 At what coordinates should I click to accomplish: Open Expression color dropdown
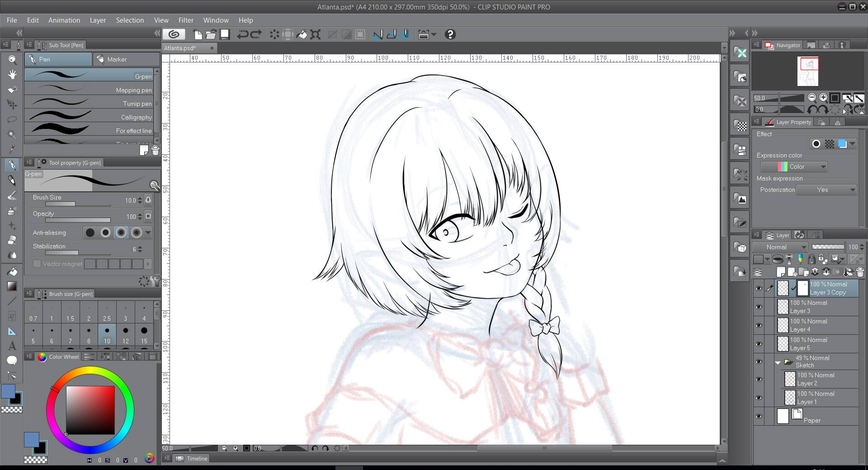click(x=794, y=167)
